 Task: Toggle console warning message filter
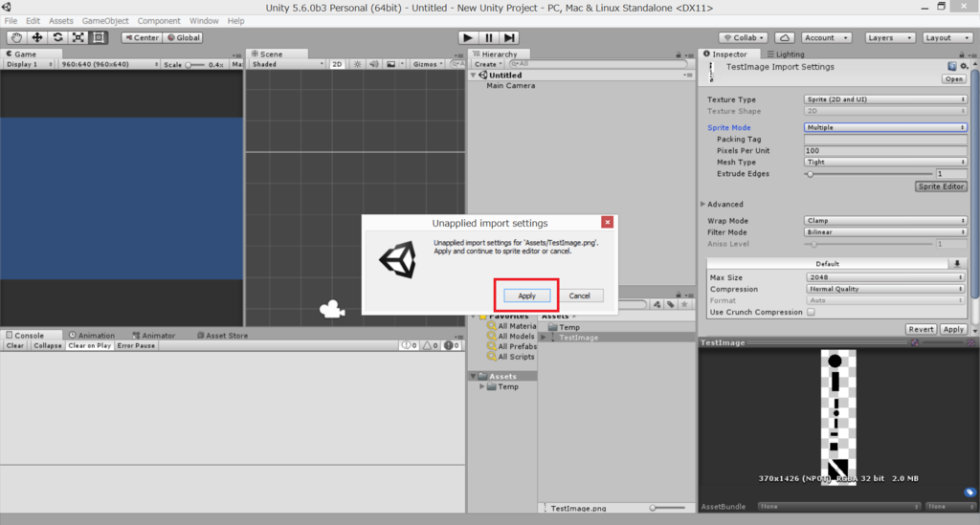click(x=430, y=345)
